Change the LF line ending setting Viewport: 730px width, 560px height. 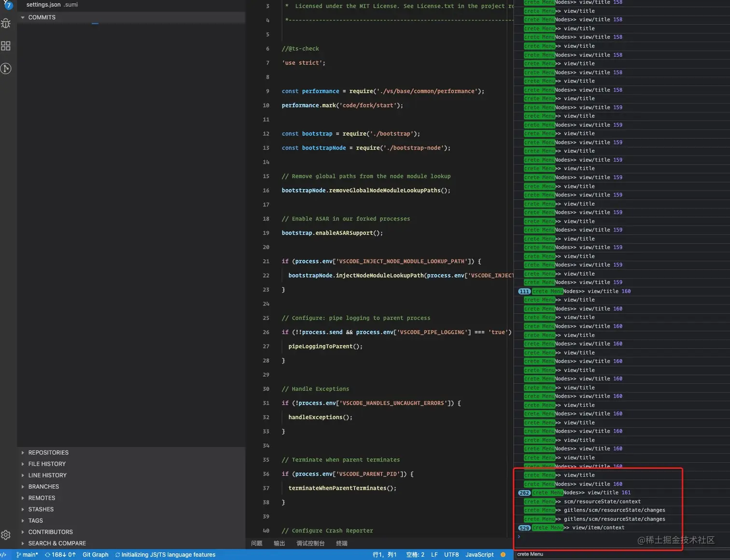pos(435,555)
